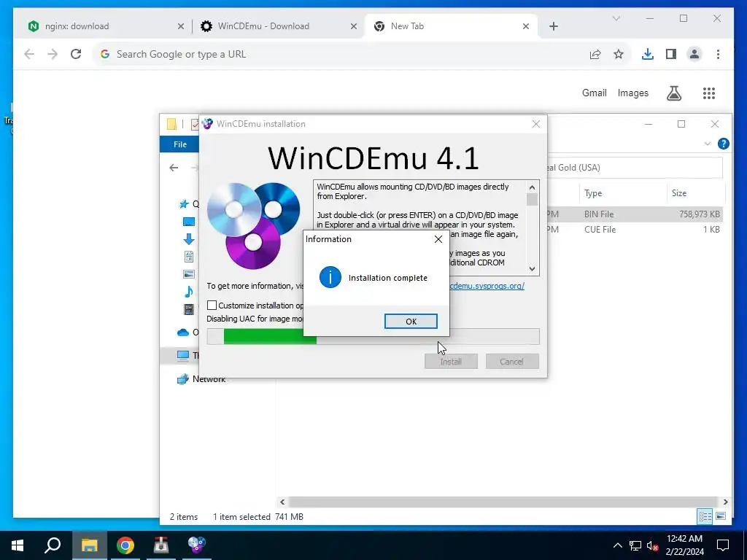The height and width of the screenshot is (560, 747).
Task: Close the WinCDEmu installation window
Action: [x=536, y=124]
